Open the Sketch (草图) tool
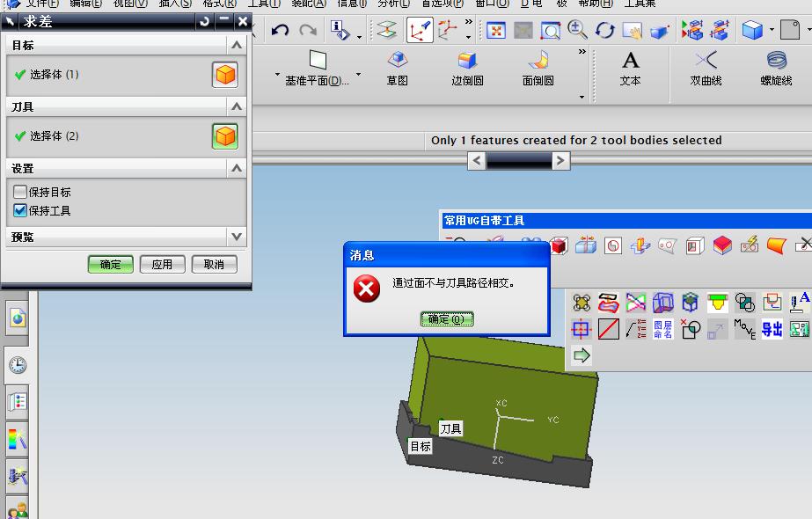Screen dimensions: 812x519 pos(397,69)
